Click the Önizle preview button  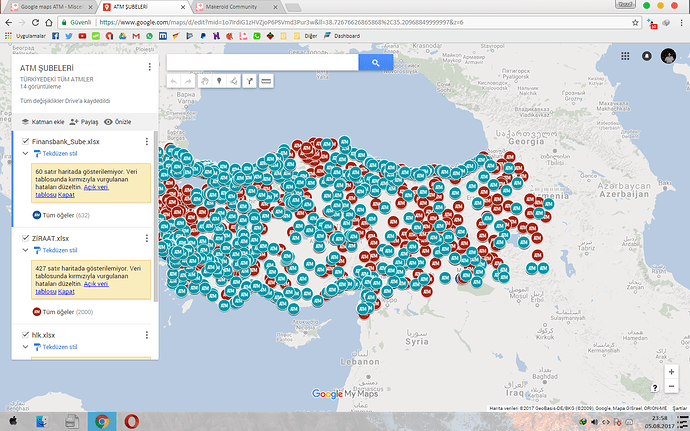coord(117,122)
